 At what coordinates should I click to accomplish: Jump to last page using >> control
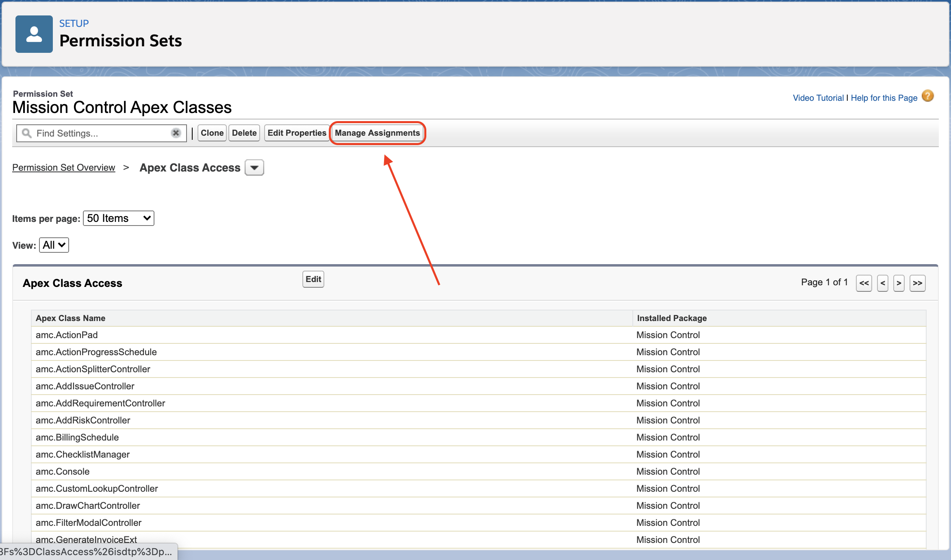(x=917, y=283)
